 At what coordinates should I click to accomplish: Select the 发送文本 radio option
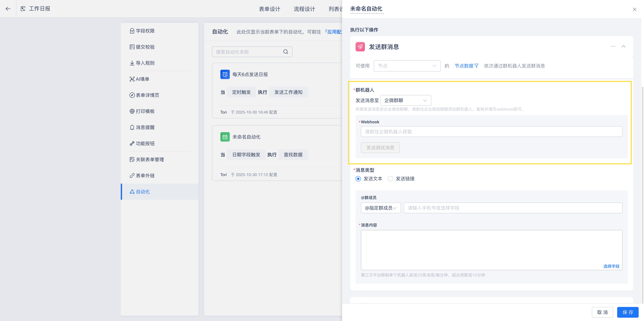pos(358,179)
